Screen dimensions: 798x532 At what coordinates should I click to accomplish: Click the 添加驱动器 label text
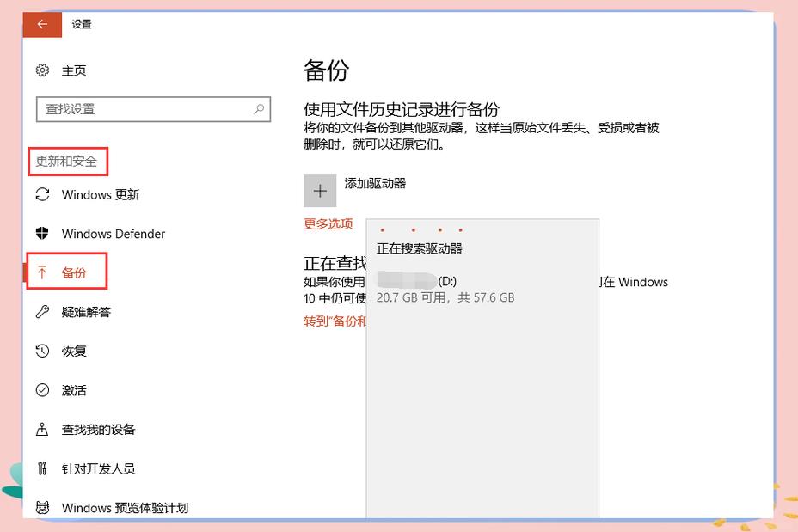(375, 183)
